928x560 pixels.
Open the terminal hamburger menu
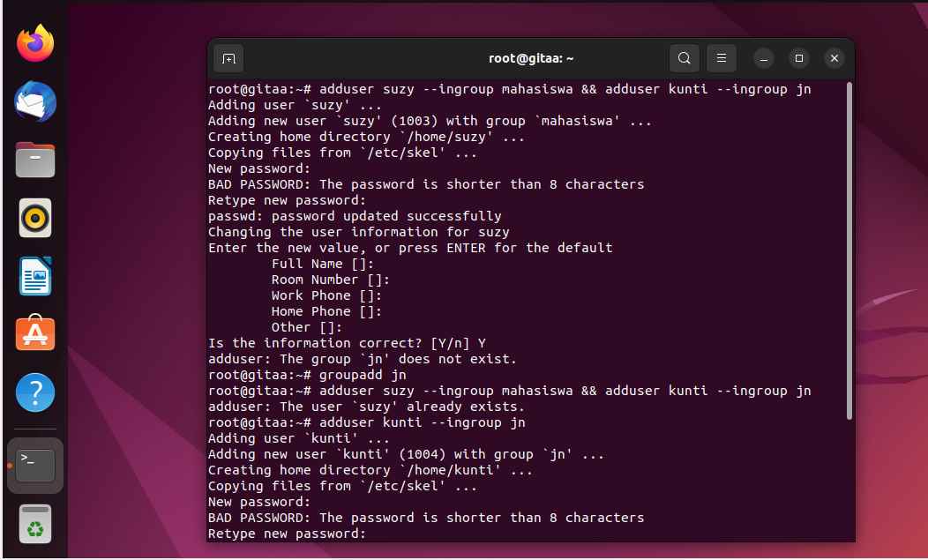coord(721,58)
